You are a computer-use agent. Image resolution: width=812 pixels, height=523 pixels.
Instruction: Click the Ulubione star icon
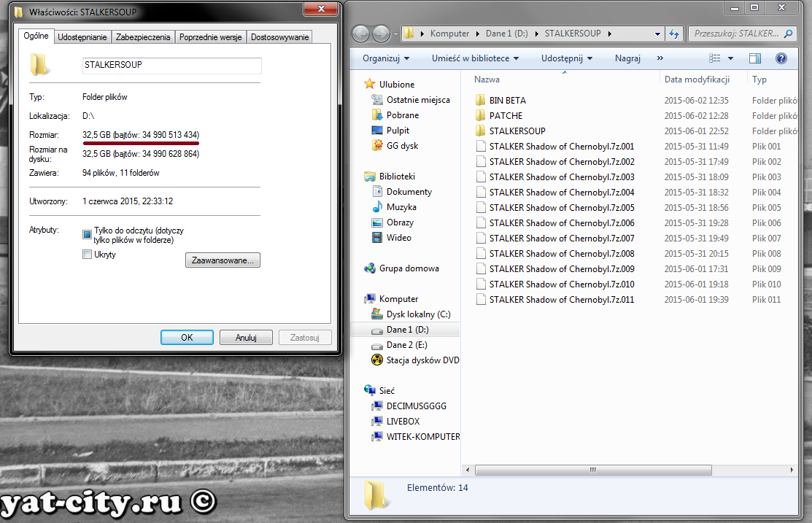pos(369,84)
